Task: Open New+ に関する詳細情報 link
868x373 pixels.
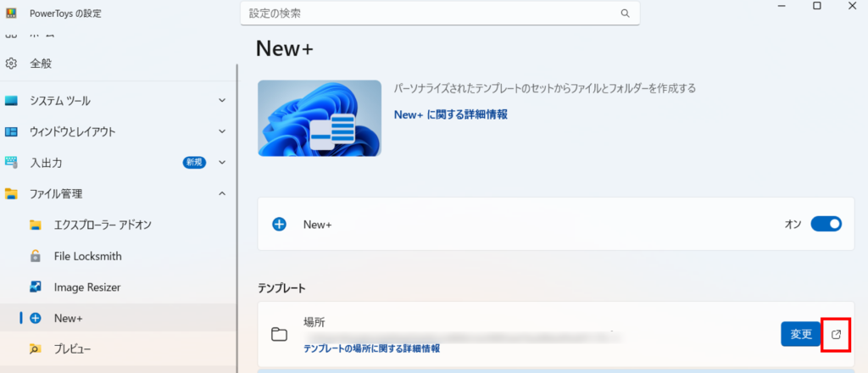Action: click(x=451, y=114)
